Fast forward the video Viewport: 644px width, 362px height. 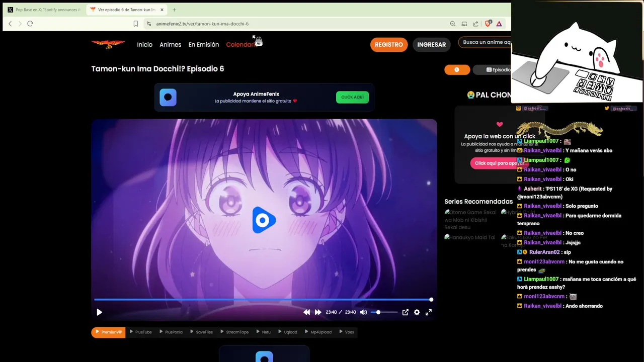318,312
